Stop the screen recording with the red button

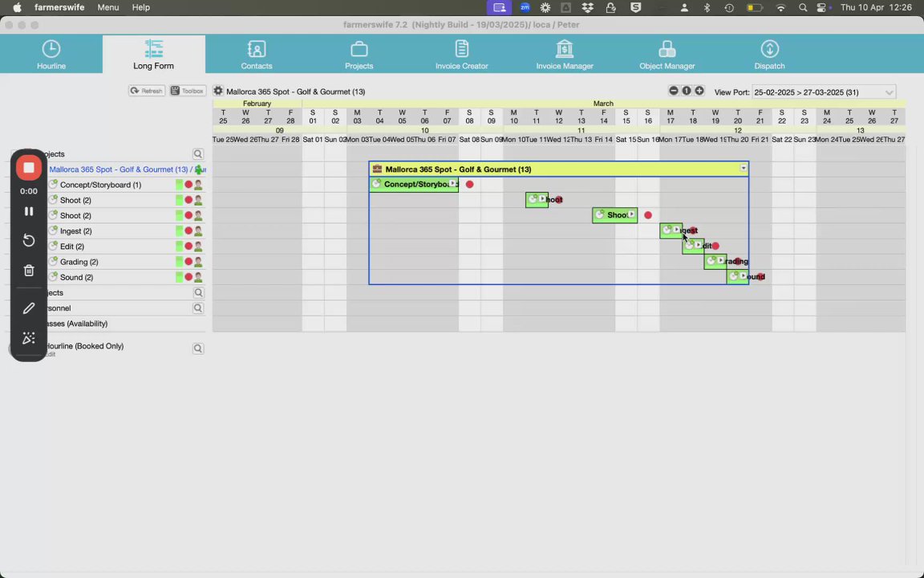point(29,168)
